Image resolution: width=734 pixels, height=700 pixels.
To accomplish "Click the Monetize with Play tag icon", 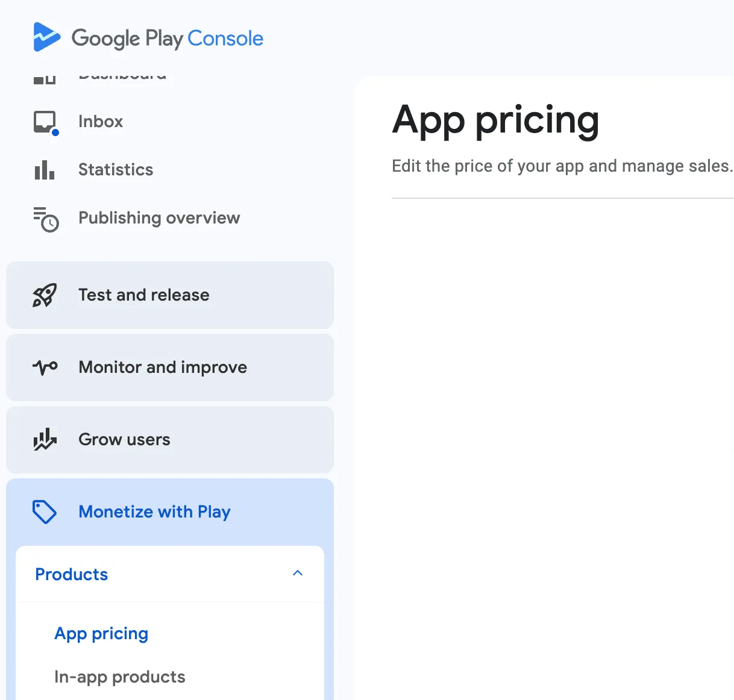I will pyautogui.click(x=45, y=512).
